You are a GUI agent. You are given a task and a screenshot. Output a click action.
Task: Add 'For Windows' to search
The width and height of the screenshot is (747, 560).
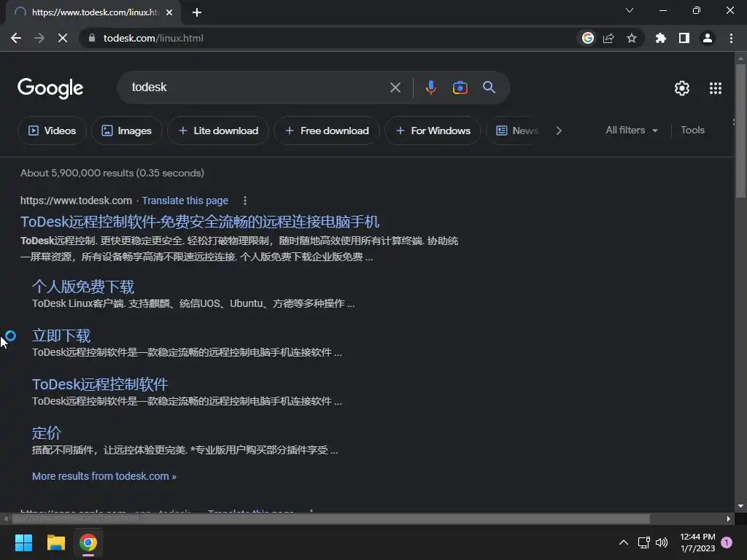433,131
